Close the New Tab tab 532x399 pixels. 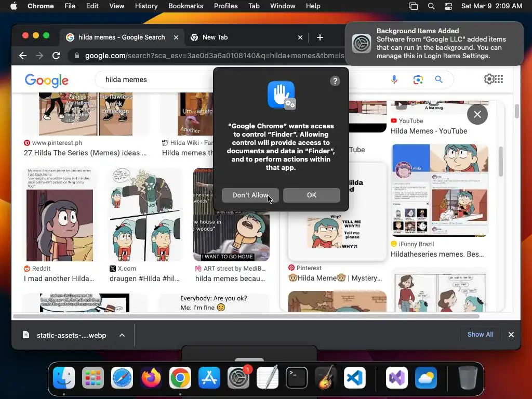(x=300, y=37)
